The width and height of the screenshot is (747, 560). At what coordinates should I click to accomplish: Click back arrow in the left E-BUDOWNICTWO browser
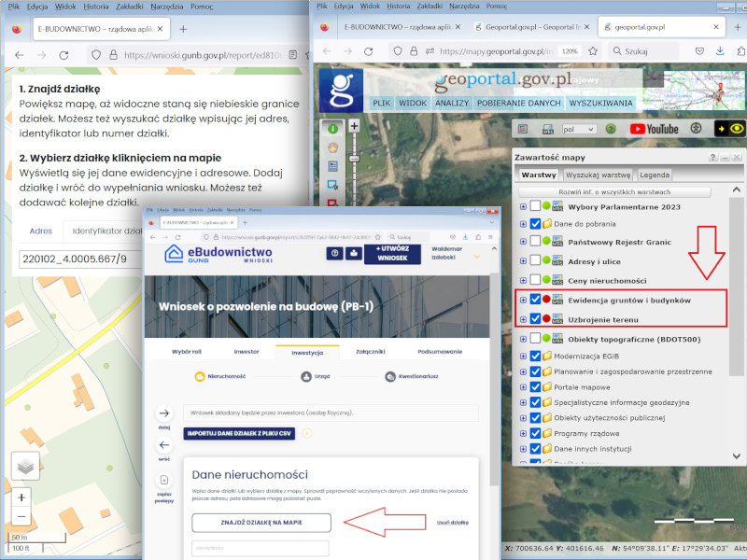point(20,55)
